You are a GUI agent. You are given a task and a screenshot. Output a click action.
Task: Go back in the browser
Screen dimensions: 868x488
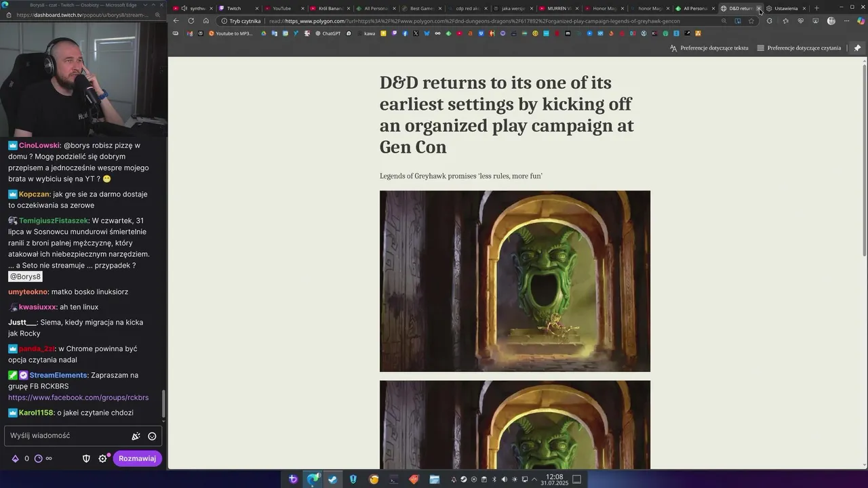(176, 21)
